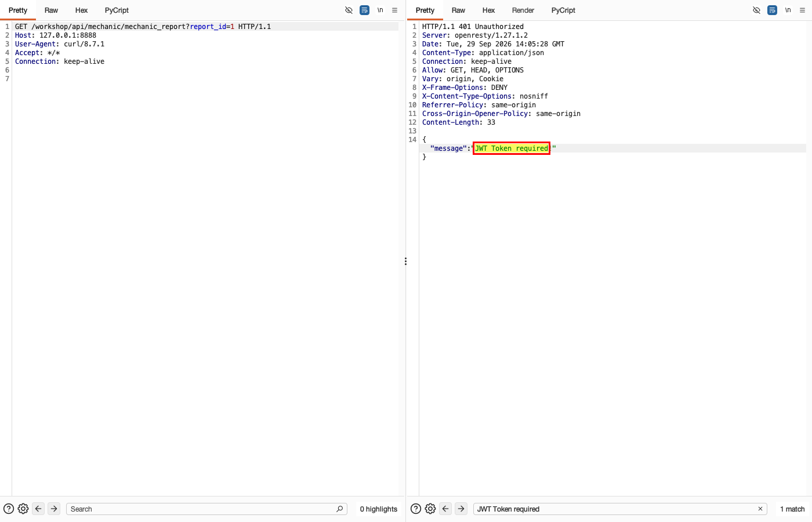Switch request pane to Raw tab
Image resolution: width=812 pixels, height=522 pixels.
(51, 10)
